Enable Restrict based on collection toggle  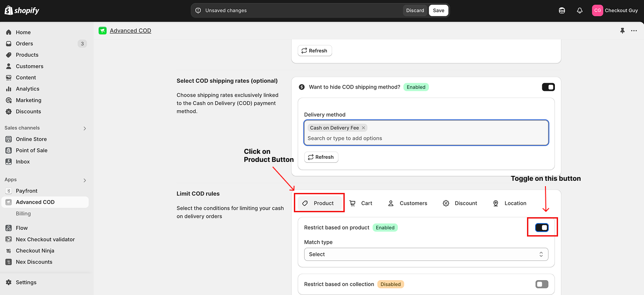pyautogui.click(x=542, y=284)
